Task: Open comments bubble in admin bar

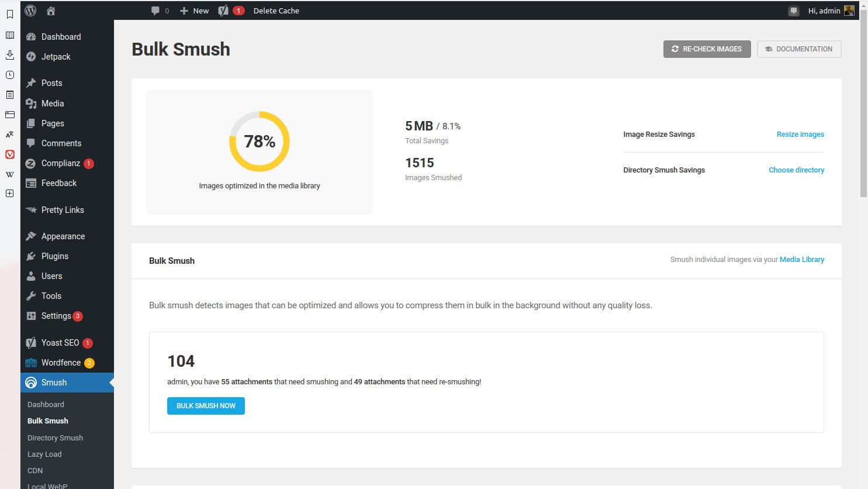Action: [x=160, y=11]
